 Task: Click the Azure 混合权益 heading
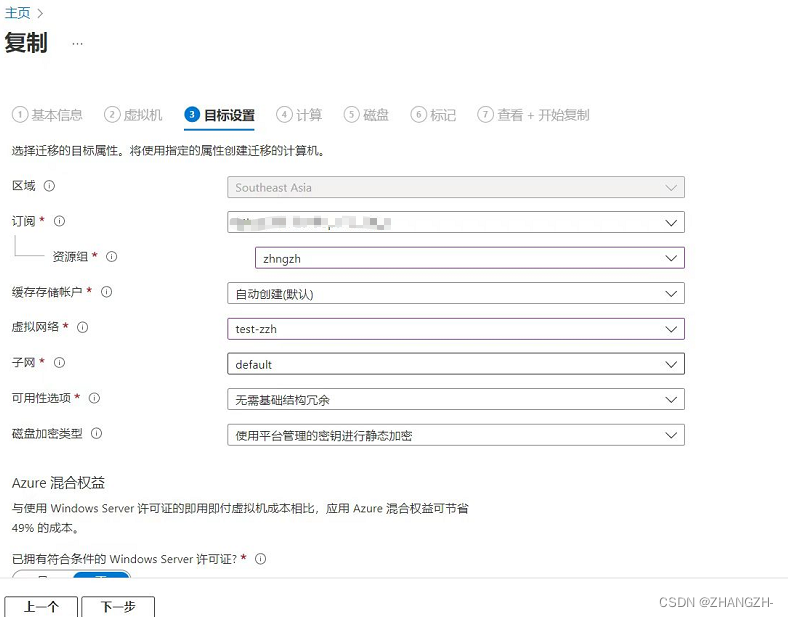coord(58,483)
